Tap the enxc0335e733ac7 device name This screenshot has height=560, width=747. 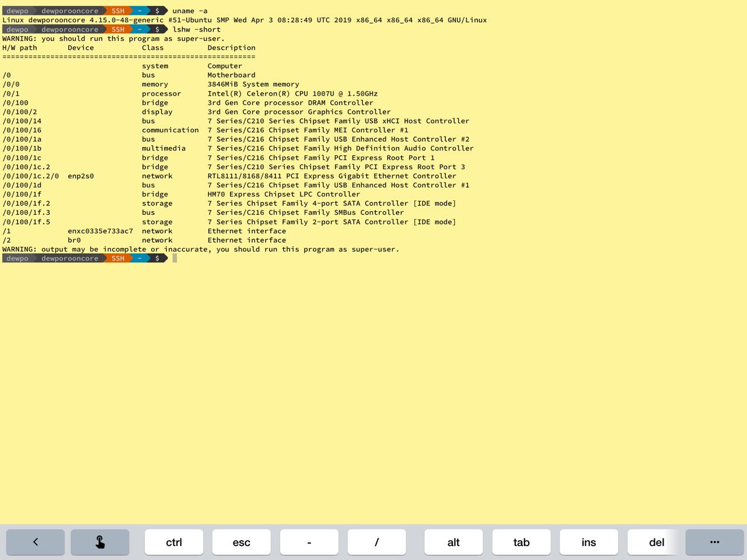tap(100, 231)
